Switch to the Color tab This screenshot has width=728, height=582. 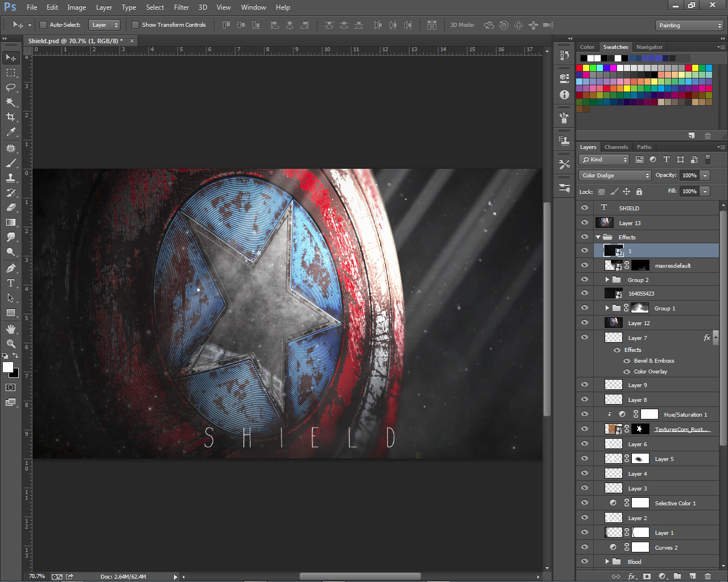587,47
